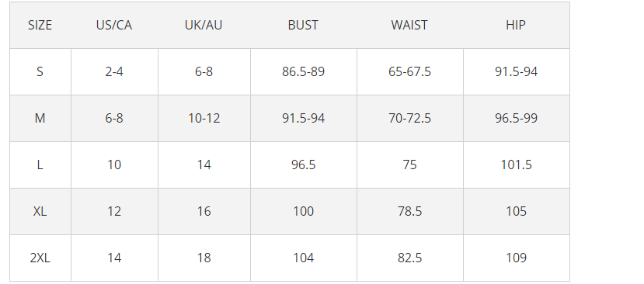Click the 2-4 US/CA cell
Viewport: 644px width, 284px height.
[114, 72]
